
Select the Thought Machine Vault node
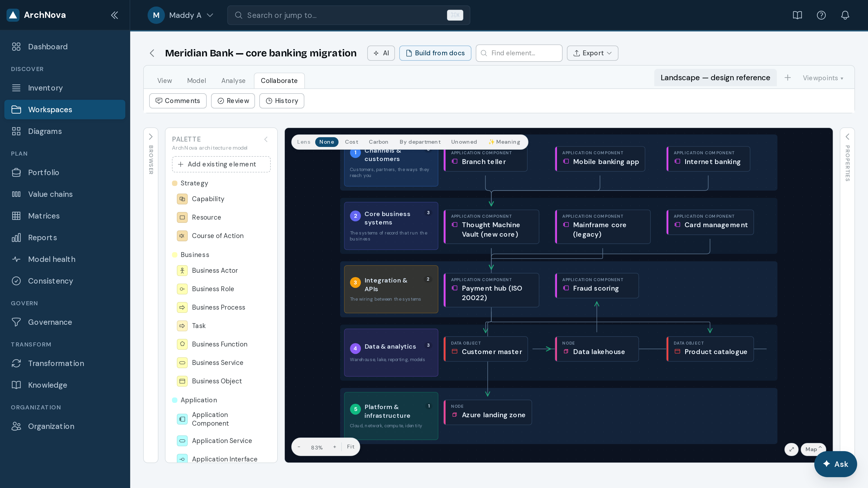491,227
